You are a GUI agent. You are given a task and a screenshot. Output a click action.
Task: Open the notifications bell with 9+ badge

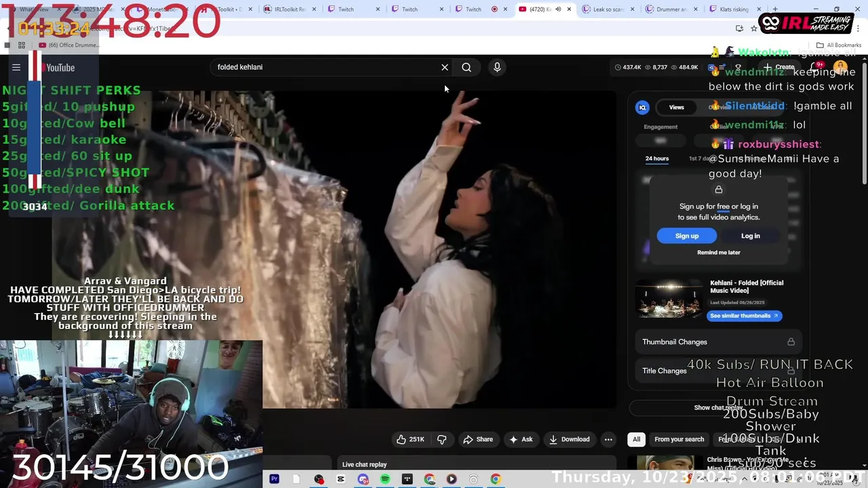pos(815,67)
